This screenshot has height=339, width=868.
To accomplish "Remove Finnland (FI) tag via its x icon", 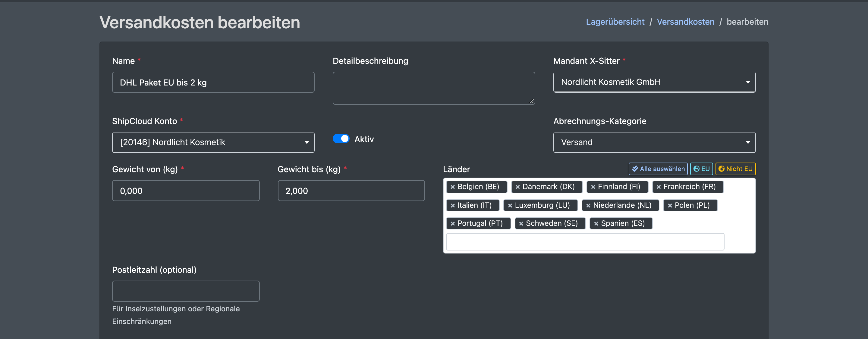I will [593, 187].
